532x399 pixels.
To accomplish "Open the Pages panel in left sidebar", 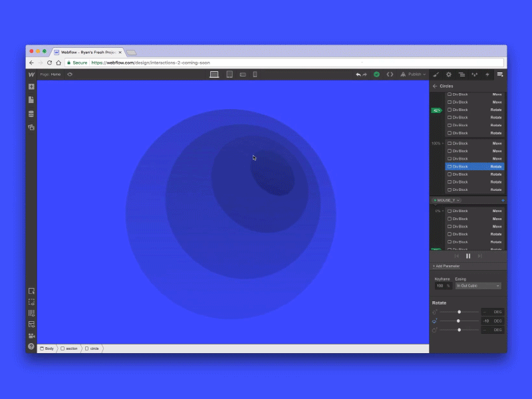I will (30, 99).
